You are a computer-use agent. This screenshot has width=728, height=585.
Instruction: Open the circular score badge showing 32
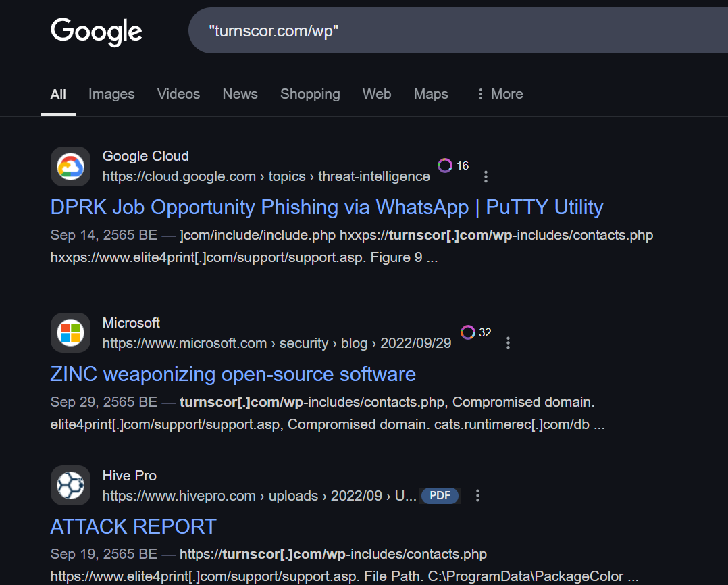[x=476, y=332]
